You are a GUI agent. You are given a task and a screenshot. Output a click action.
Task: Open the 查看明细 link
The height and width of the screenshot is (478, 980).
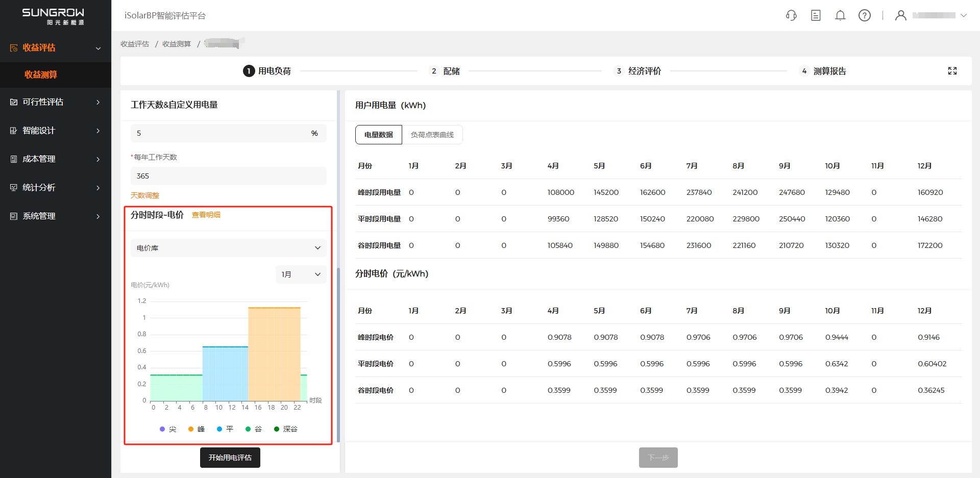(x=206, y=215)
